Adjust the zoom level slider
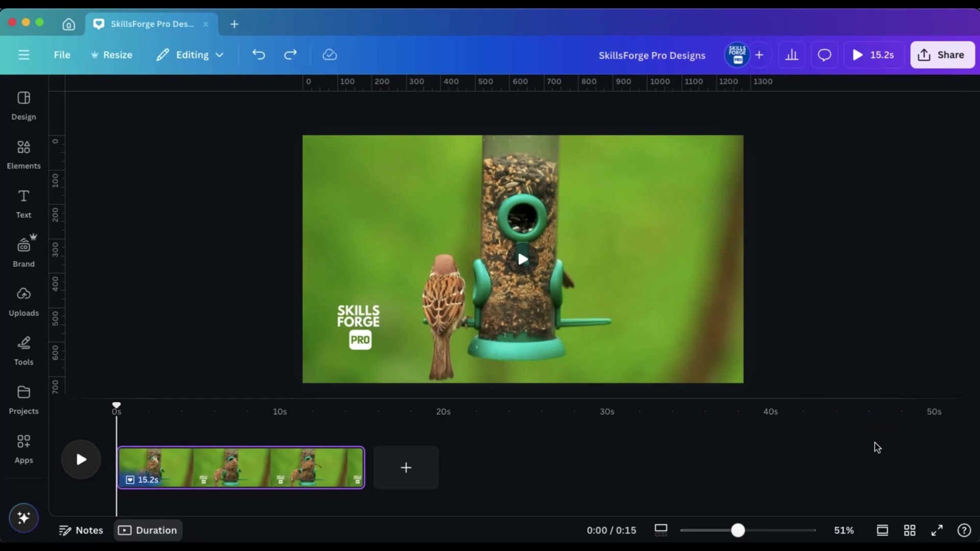Screen dimensions: 980x551 [739, 530]
